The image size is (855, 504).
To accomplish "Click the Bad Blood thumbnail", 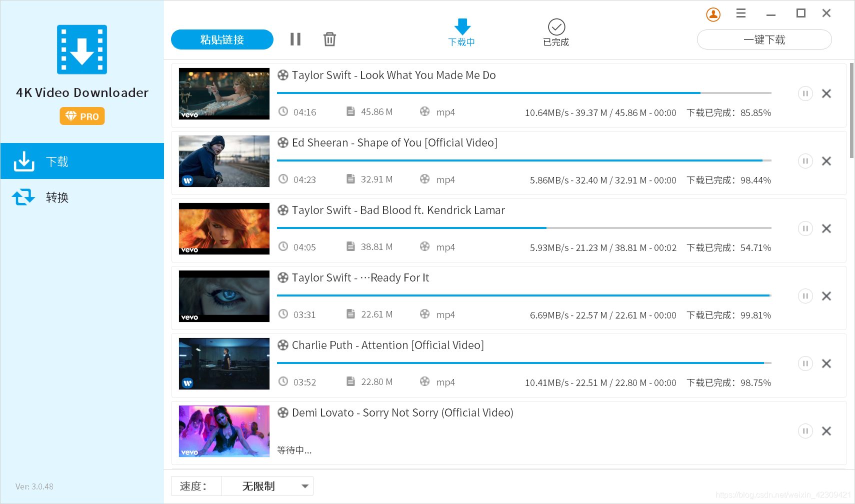I will [x=224, y=228].
